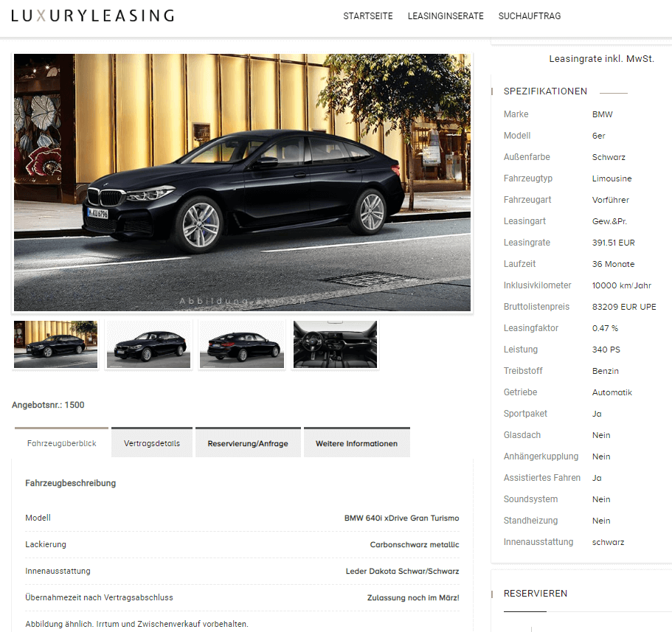Click the 'Sportpaket' label
This screenshot has height=632, width=672.
tap(525, 414)
